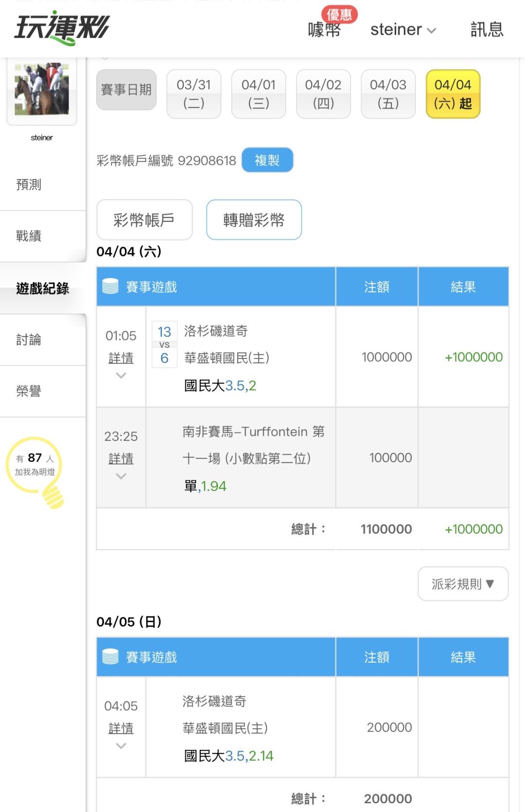Click the 玩運彩 site logo
Screen dimensions: 525x812
(x=62, y=28)
